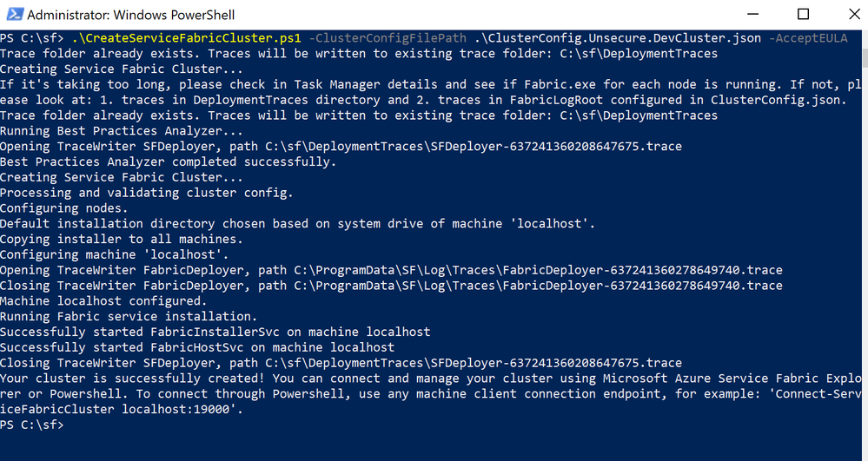
Task: Click the 'Copying installer to all machines.' line
Action: (122, 240)
